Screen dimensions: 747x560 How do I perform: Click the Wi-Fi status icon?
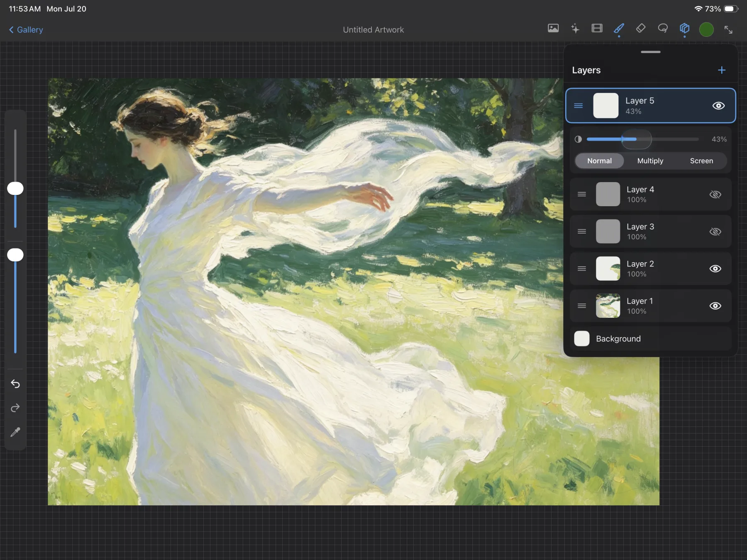(698, 9)
